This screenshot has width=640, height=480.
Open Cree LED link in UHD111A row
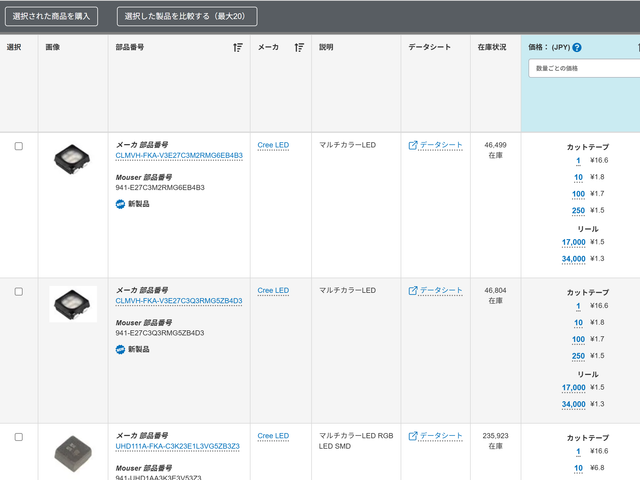pyautogui.click(x=273, y=436)
